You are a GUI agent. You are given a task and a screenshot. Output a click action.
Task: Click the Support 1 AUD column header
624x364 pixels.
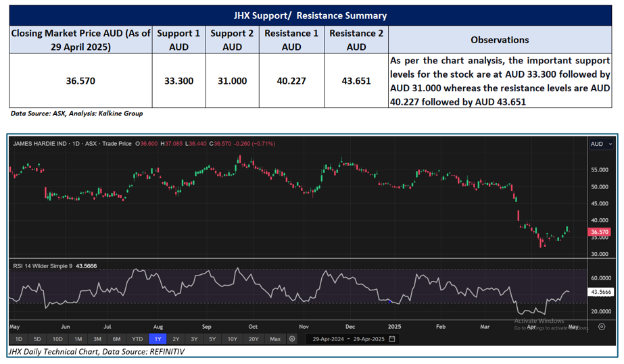click(x=178, y=40)
